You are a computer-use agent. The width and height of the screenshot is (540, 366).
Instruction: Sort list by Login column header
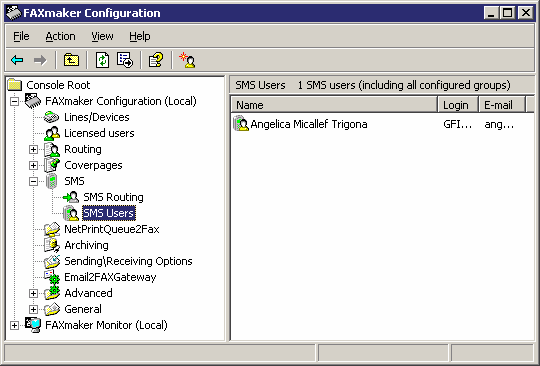click(458, 105)
